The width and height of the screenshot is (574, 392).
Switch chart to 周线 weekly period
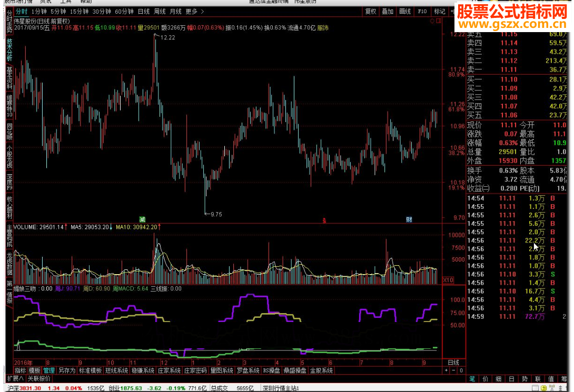tap(160, 12)
